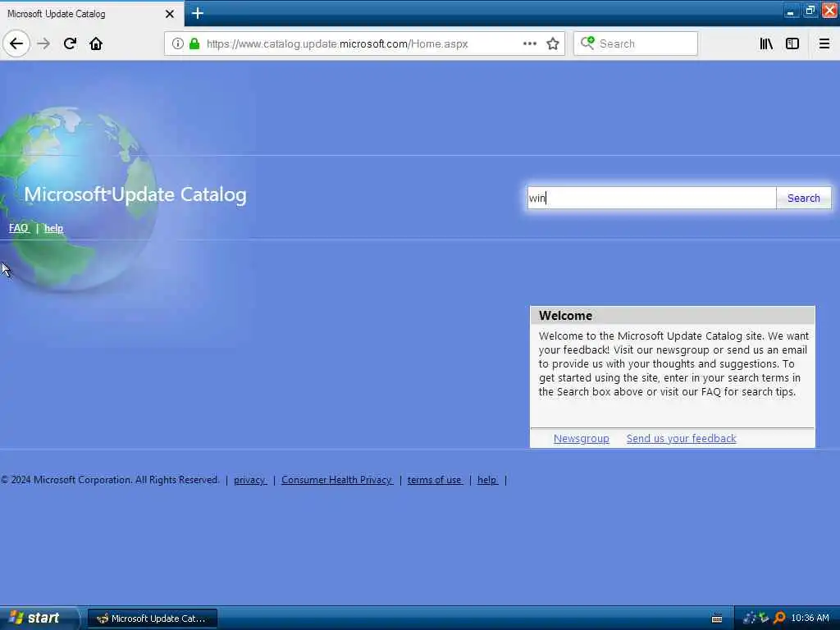
Task: Click the catalog Search button
Action: [804, 198]
